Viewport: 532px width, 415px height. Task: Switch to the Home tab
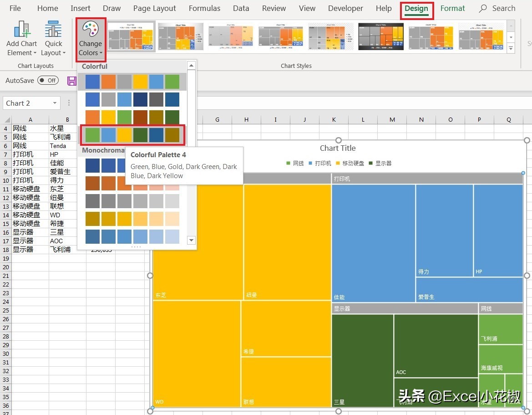point(47,9)
